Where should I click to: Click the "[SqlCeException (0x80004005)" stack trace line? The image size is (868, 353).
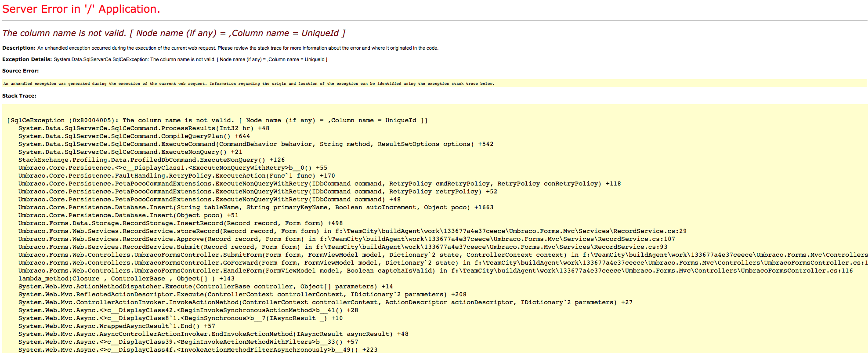(x=217, y=120)
